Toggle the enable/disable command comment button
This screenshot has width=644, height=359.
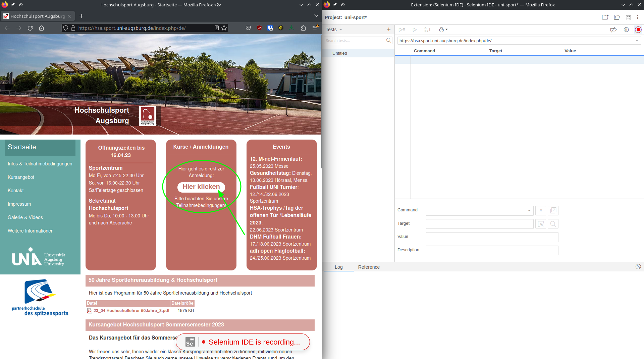coord(540,211)
